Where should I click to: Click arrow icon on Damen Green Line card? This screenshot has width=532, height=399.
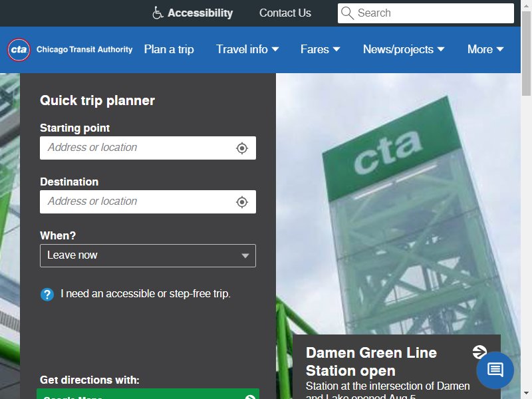pyautogui.click(x=479, y=352)
